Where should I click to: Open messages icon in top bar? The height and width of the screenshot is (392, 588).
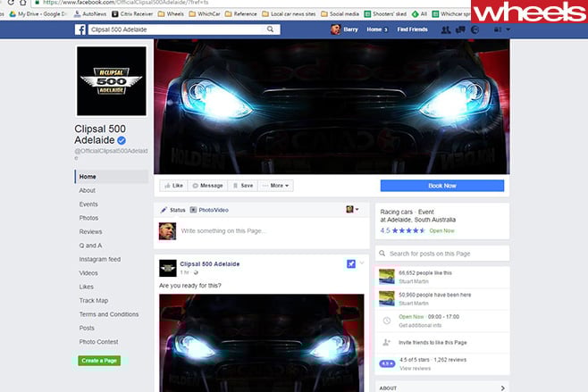coord(460,29)
